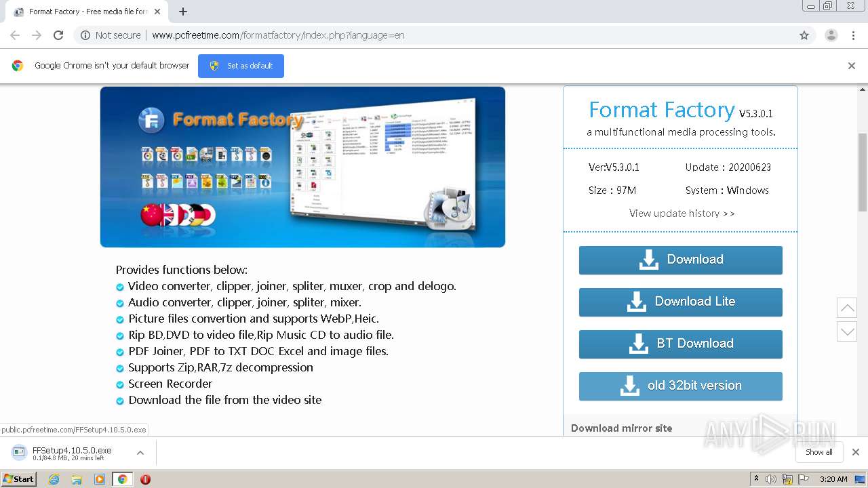Click the old 32bit version button
Image resolution: width=868 pixels, height=488 pixels.
tap(680, 386)
